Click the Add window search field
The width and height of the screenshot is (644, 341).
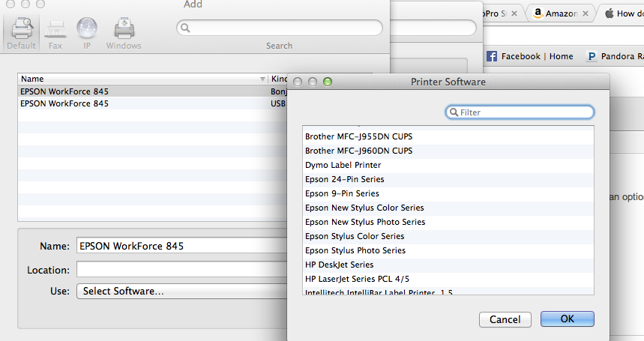[x=280, y=28]
